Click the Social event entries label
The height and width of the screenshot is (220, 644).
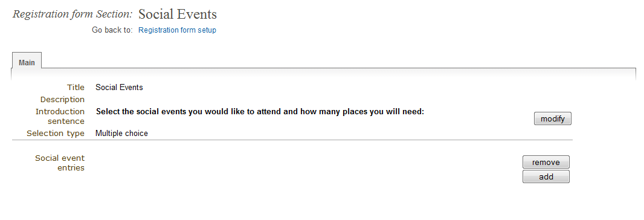pyautogui.click(x=60, y=163)
